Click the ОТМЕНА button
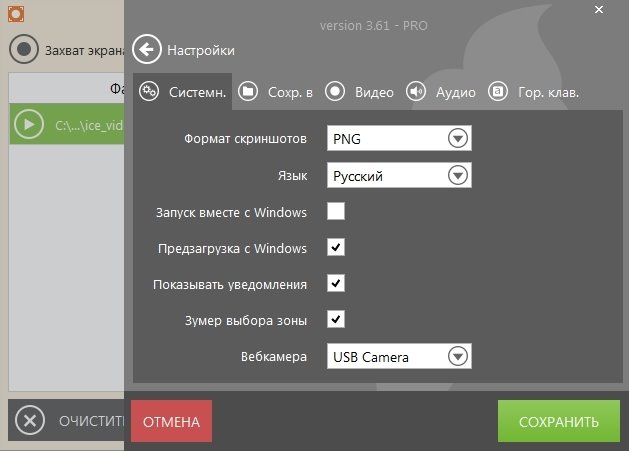The height and width of the screenshot is (451, 629). 171,421
